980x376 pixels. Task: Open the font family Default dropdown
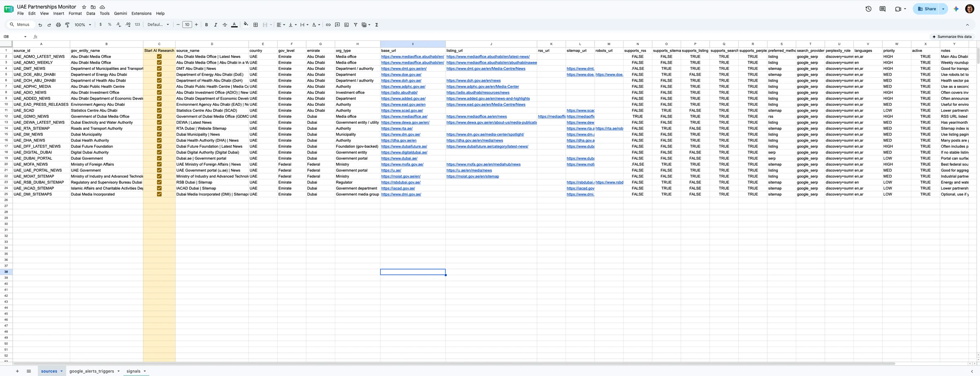pos(158,25)
